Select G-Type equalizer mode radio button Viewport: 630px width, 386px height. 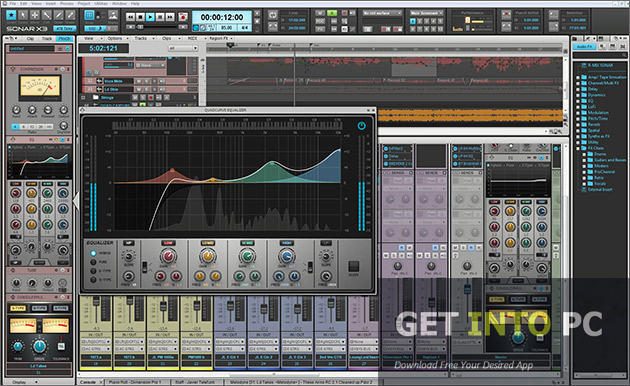point(93,280)
